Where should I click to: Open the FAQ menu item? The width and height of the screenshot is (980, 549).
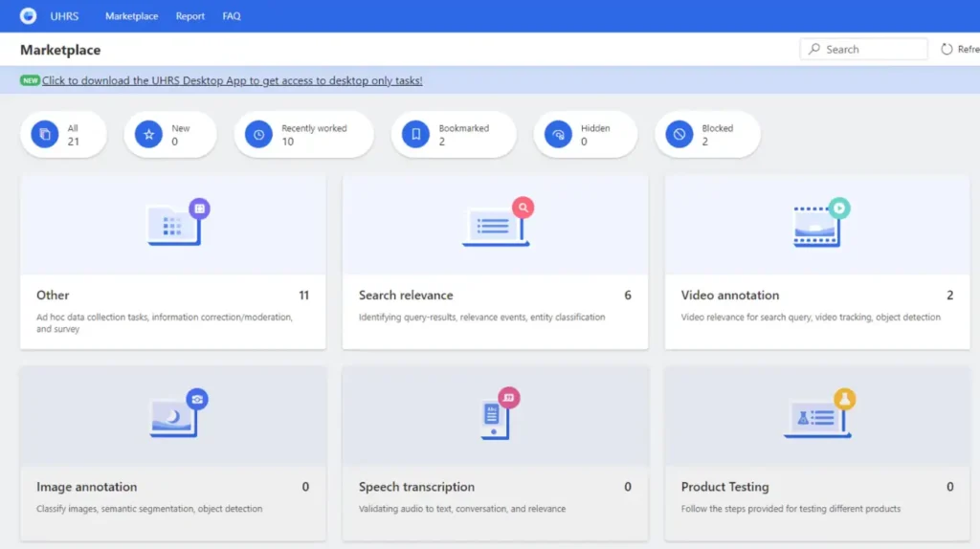(232, 16)
